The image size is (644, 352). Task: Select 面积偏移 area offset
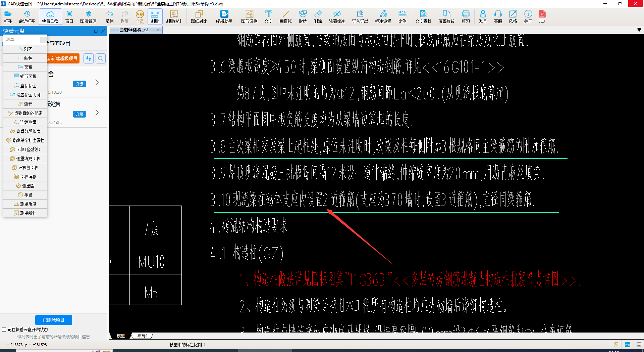coord(25,177)
